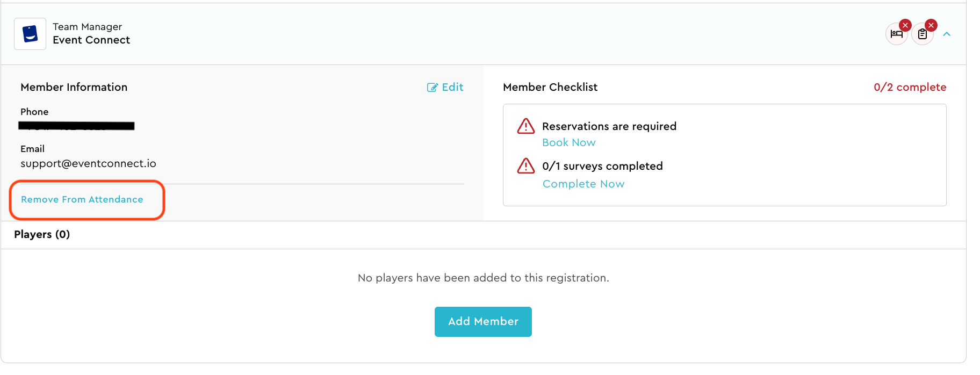Click the red X badge on bed icon
This screenshot has width=980, height=375.
(905, 25)
